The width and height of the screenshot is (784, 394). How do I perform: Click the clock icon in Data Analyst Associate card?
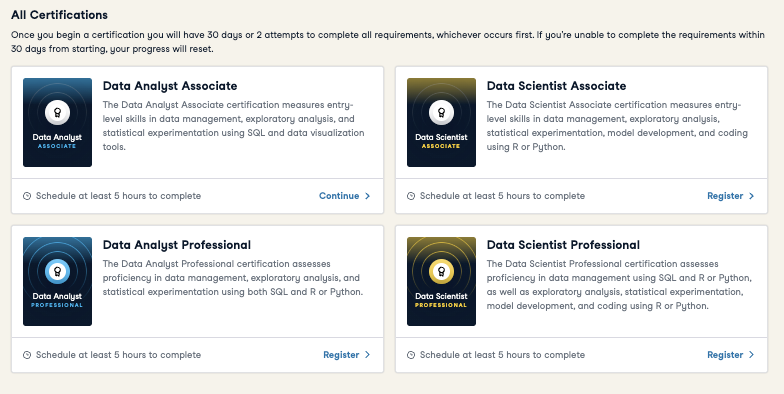pyautogui.click(x=27, y=196)
